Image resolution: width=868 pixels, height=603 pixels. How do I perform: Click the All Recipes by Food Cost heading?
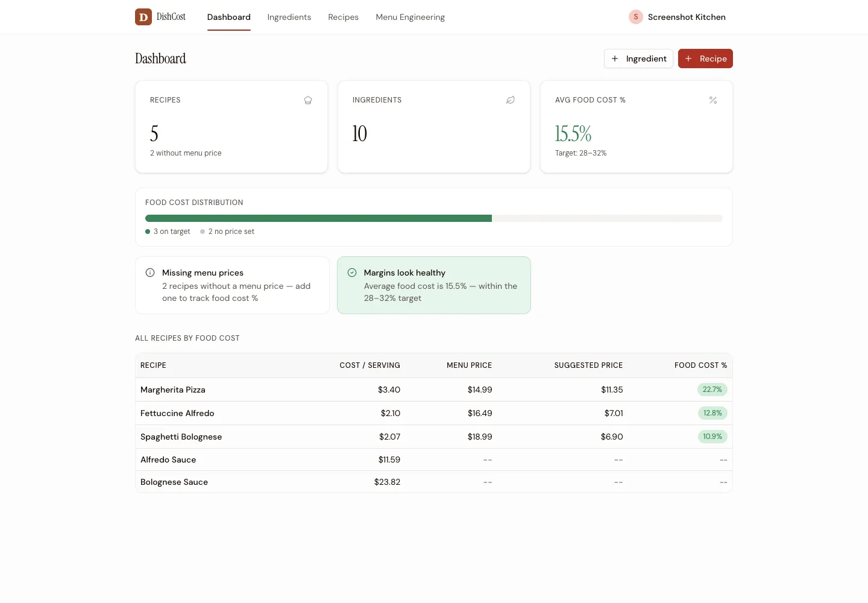[187, 338]
